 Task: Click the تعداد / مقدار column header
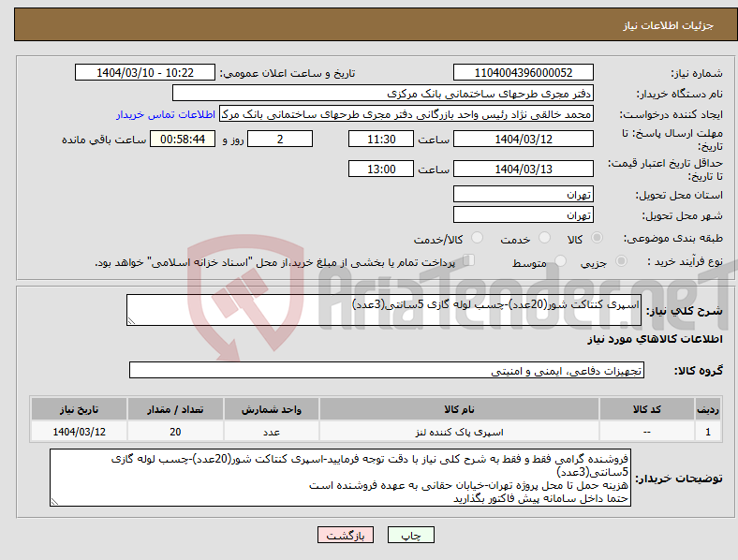[175, 409]
